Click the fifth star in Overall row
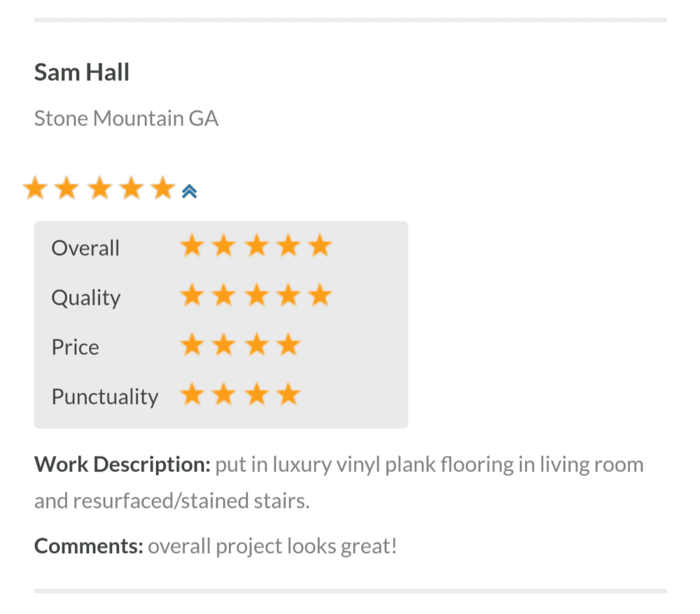The image size is (700, 614). (319, 246)
